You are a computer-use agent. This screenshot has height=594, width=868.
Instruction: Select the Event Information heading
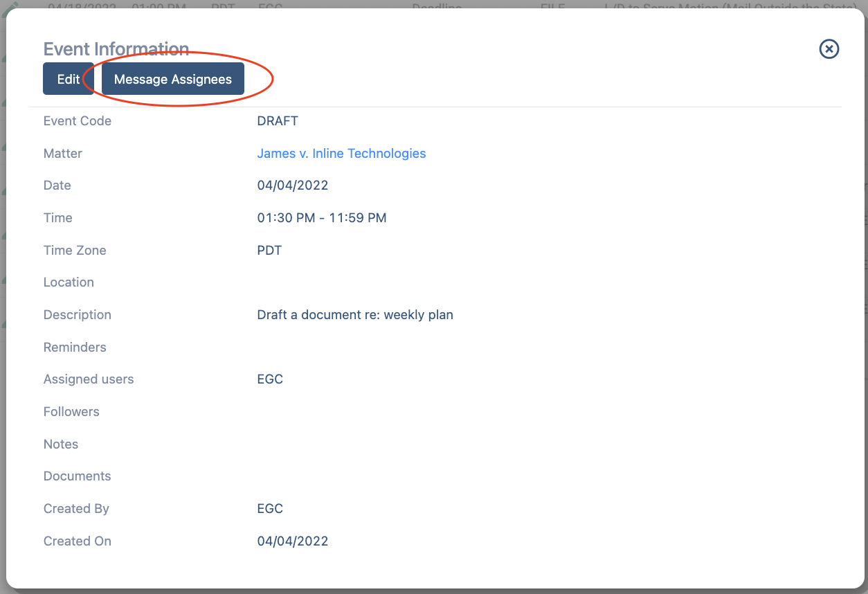pyautogui.click(x=116, y=49)
